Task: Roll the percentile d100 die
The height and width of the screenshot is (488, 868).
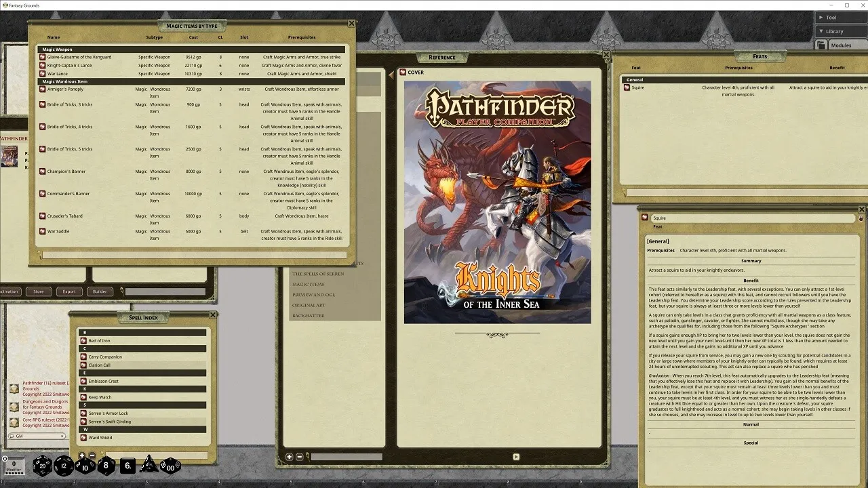Action: coord(170,466)
